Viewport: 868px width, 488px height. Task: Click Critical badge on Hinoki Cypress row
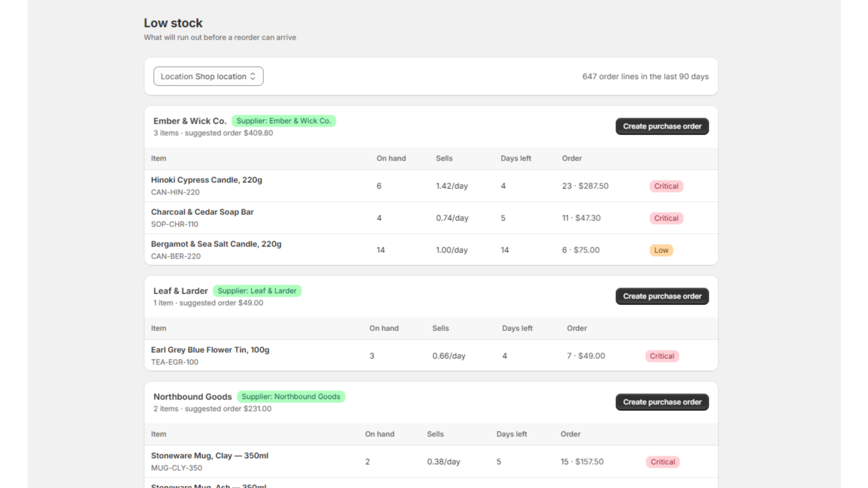666,186
